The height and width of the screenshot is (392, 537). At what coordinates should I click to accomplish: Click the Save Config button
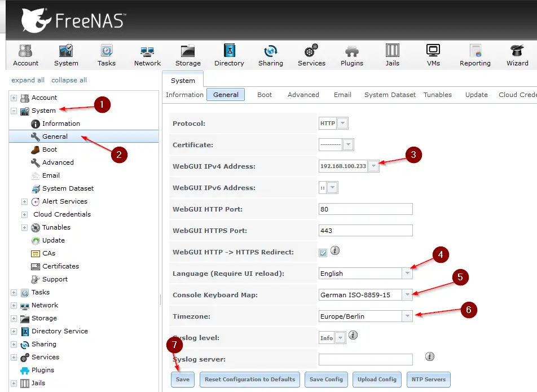coord(326,380)
